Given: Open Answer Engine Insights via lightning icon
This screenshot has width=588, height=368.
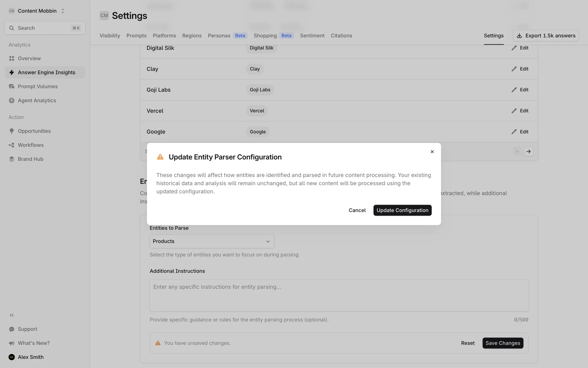Looking at the screenshot, I should point(12,72).
